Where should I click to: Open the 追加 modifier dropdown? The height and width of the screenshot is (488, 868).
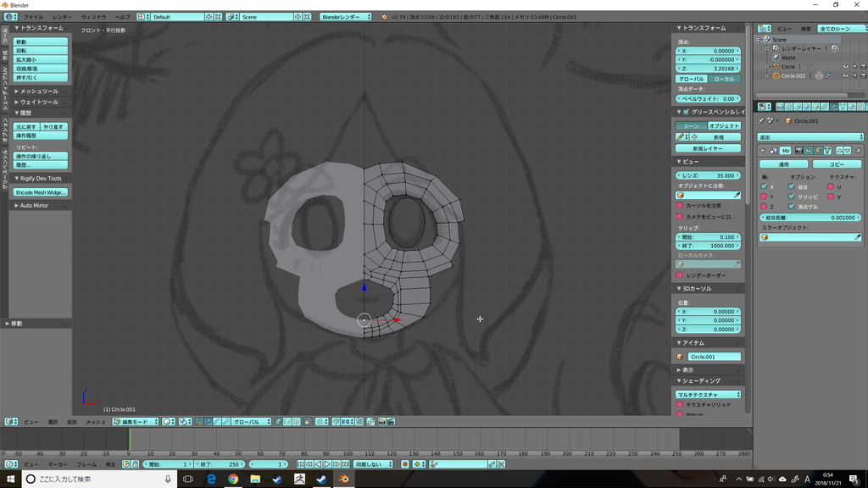(x=810, y=136)
